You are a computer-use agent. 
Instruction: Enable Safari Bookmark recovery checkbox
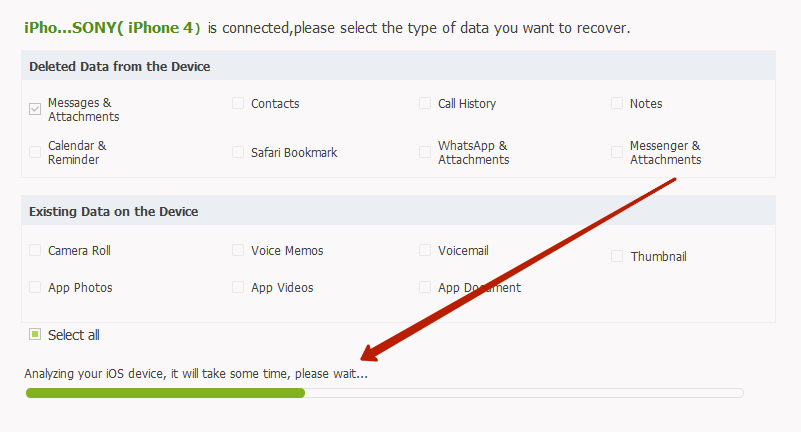pyautogui.click(x=238, y=152)
